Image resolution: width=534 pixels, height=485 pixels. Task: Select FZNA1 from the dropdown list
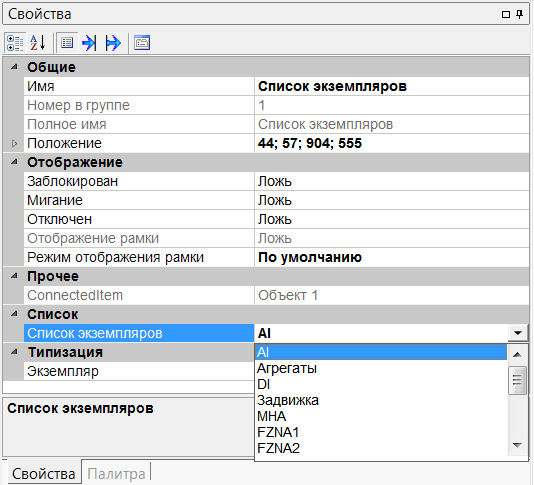coord(381,432)
